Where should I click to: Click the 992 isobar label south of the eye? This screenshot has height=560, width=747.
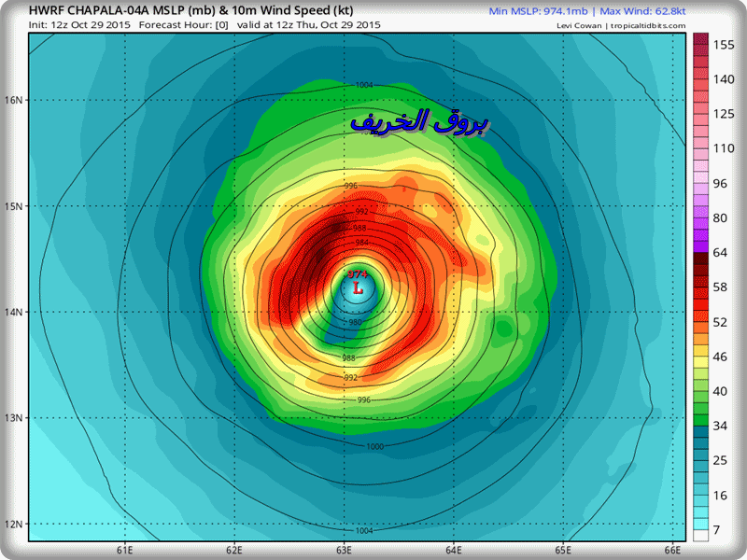[x=351, y=378]
